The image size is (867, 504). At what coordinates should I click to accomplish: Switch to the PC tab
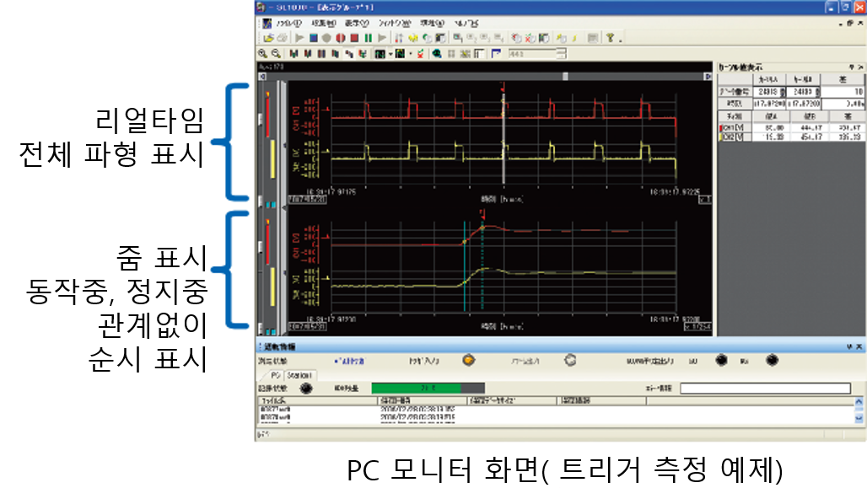(275, 375)
